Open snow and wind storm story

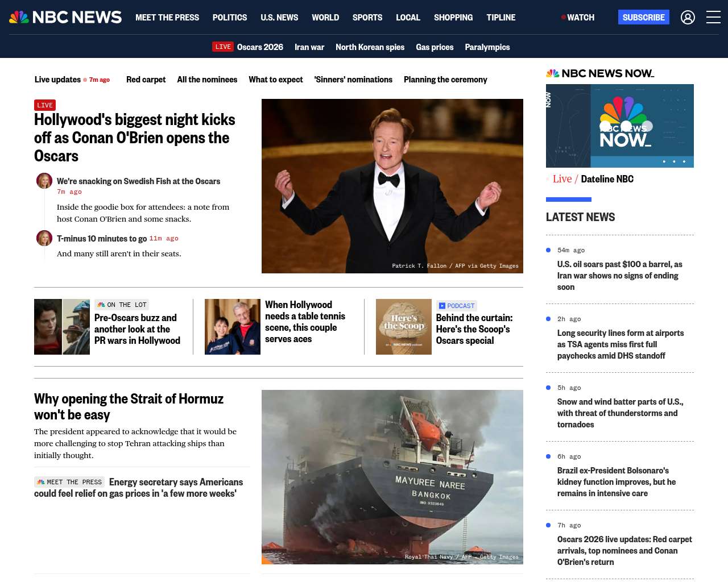(x=620, y=413)
